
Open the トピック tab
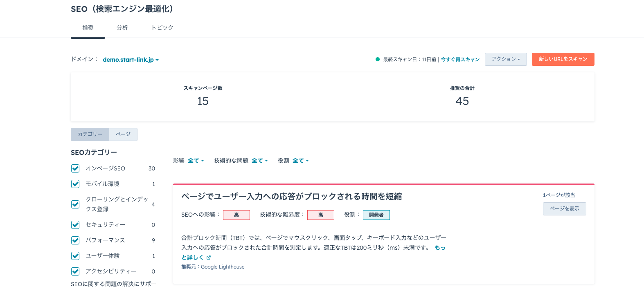click(x=162, y=28)
